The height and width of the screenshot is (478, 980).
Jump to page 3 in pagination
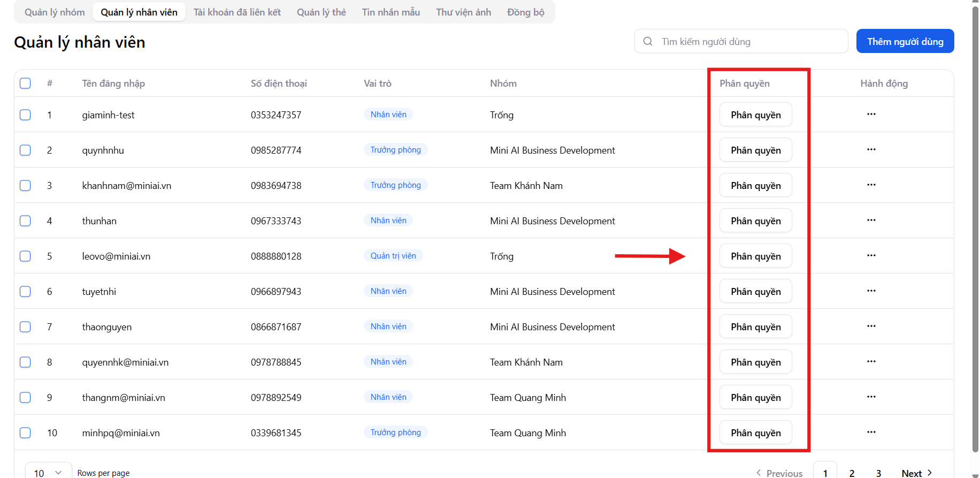click(x=878, y=473)
